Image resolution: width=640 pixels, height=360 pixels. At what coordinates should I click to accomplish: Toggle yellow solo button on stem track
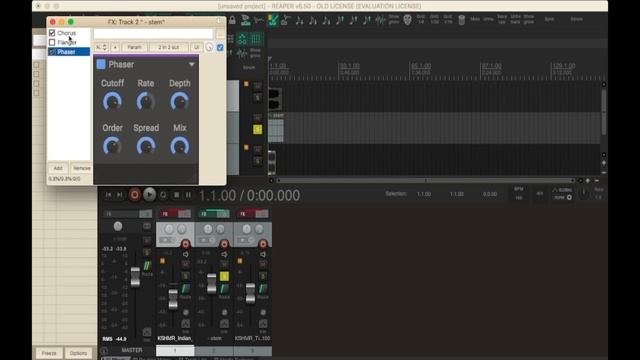[258, 129]
